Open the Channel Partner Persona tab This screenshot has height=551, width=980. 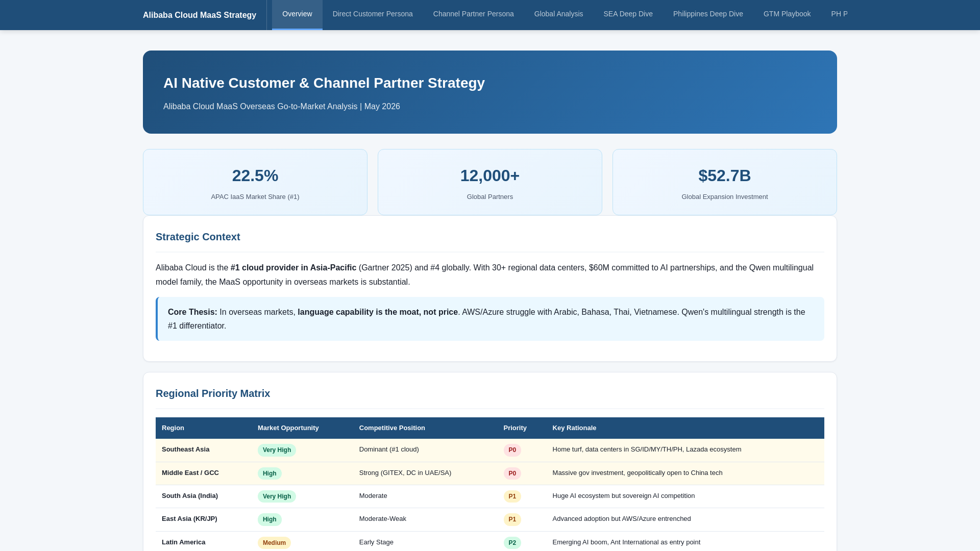click(x=474, y=14)
